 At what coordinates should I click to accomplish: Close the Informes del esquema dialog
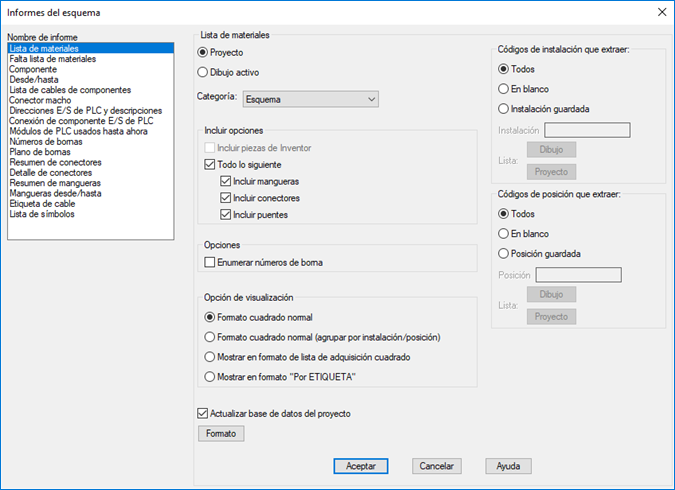[x=661, y=12]
